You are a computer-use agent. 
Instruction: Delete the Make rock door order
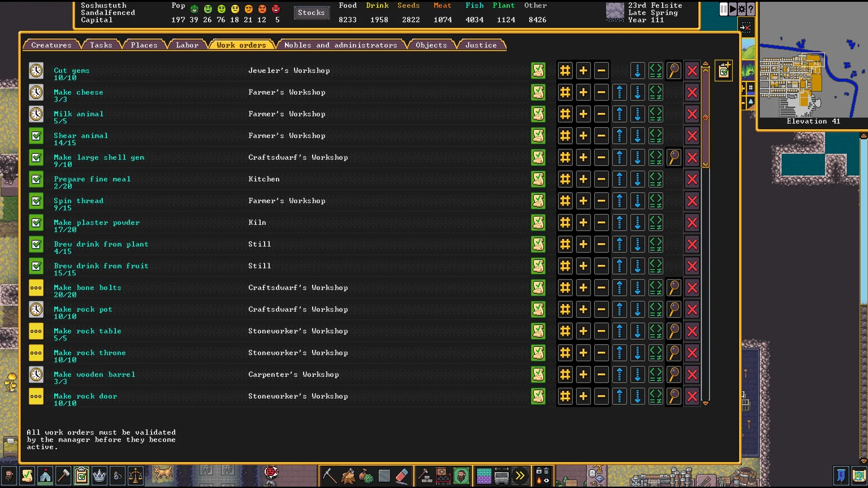tap(692, 396)
